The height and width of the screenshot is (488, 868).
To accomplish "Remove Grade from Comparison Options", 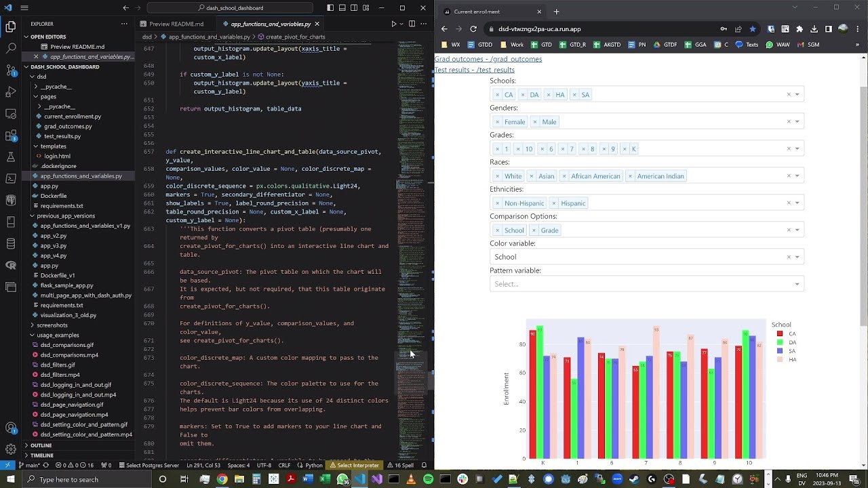I will [x=534, y=230].
